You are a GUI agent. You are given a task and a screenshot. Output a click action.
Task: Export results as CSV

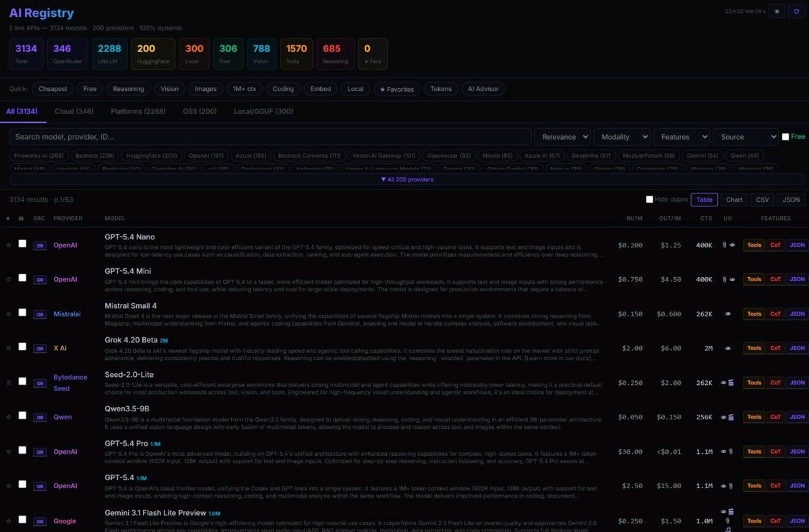click(762, 200)
